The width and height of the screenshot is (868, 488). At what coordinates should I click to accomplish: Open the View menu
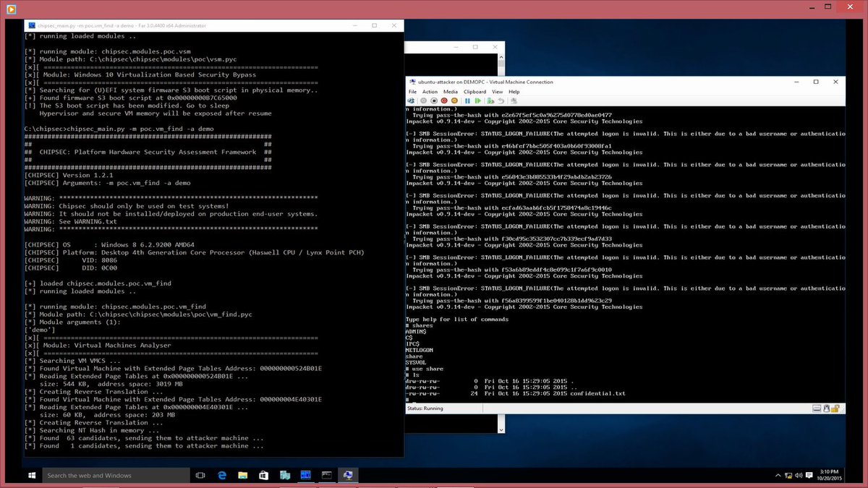[x=497, y=92]
